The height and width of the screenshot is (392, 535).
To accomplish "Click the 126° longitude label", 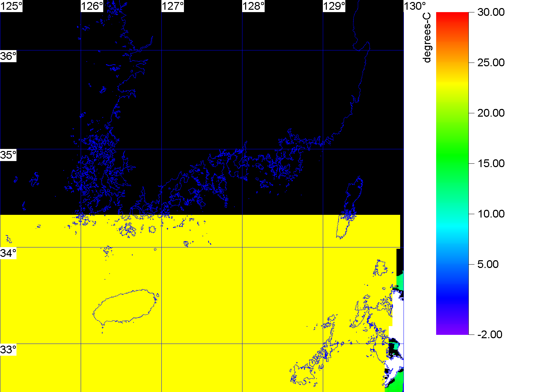I will pyautogui.click(x=92, y=6).
